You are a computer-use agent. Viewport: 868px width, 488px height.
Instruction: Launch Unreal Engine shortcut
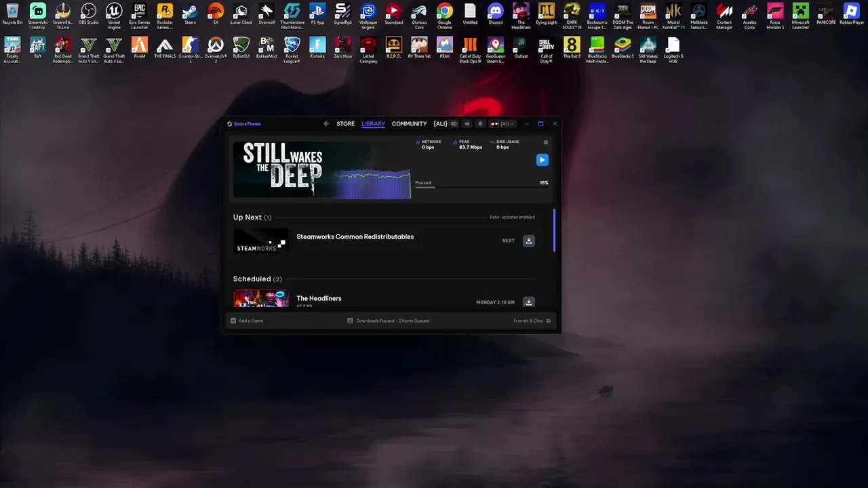[114, 15]
